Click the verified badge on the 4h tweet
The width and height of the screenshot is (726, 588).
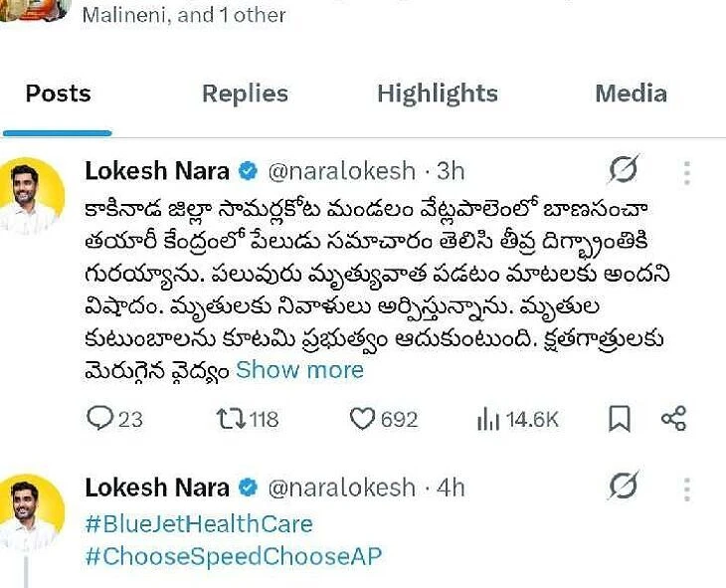coord(249,489)
